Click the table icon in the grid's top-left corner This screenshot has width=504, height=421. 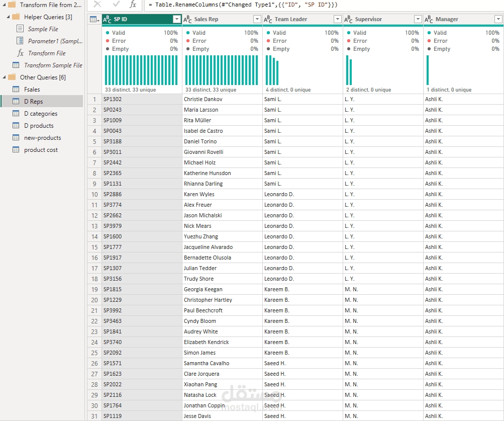94,19
